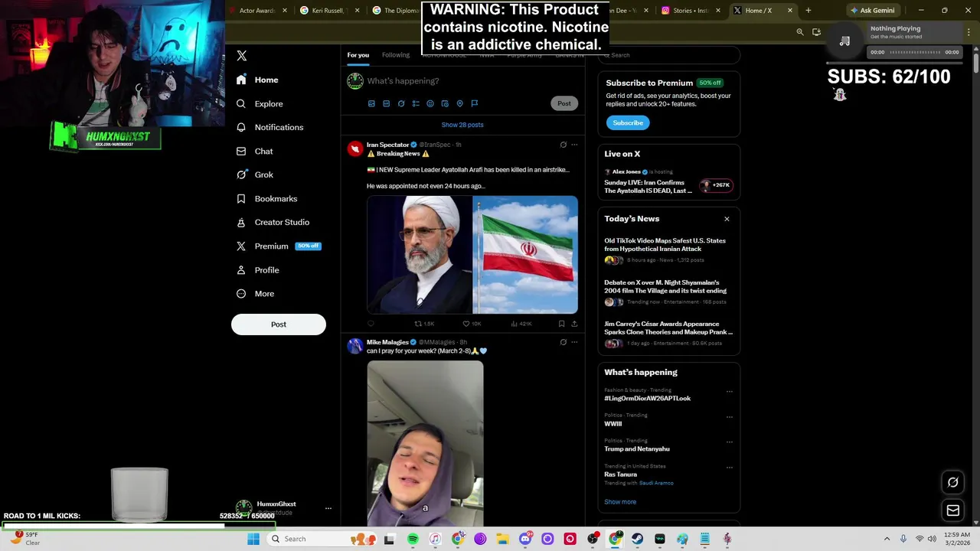Play the Mike Malagies video

pos(425,444)
